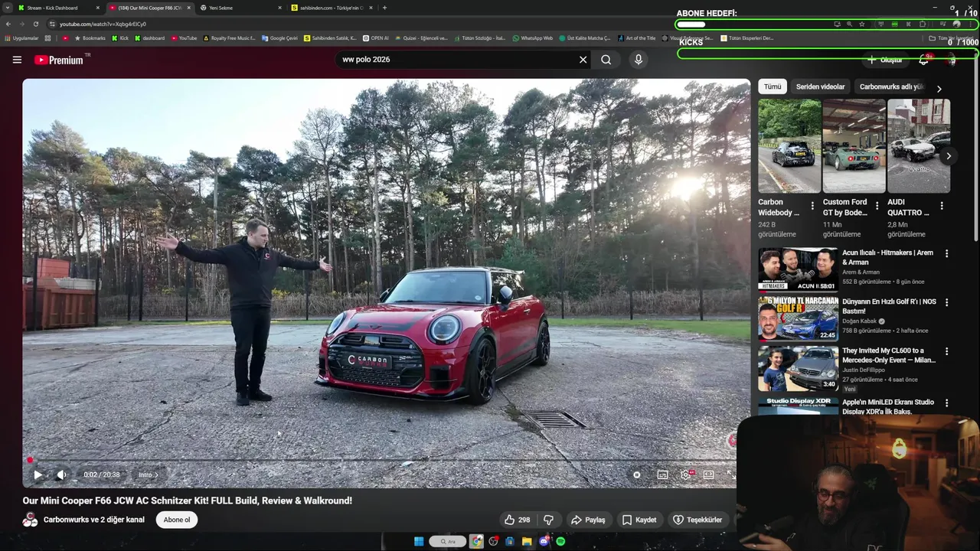Screen dimensions: 980x551
Task: Subscribe with the Abone ol button
Action: pyautogui.click(x=177, y=520)
